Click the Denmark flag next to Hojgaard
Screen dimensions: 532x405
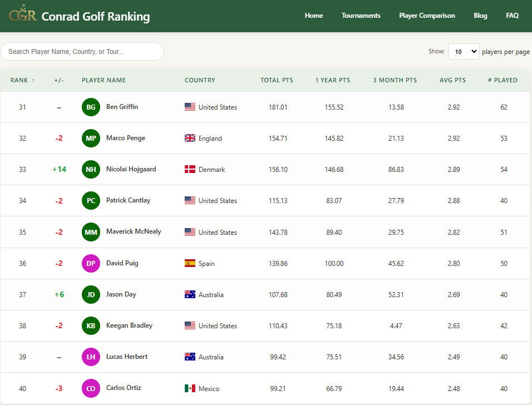coord(189,169)
